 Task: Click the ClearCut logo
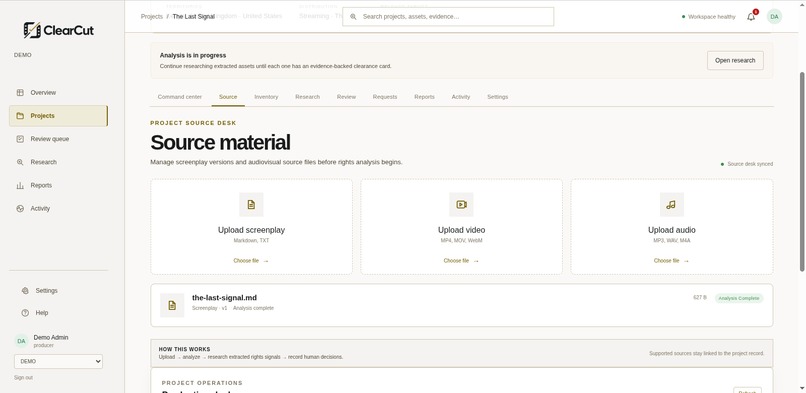(59, 30)
